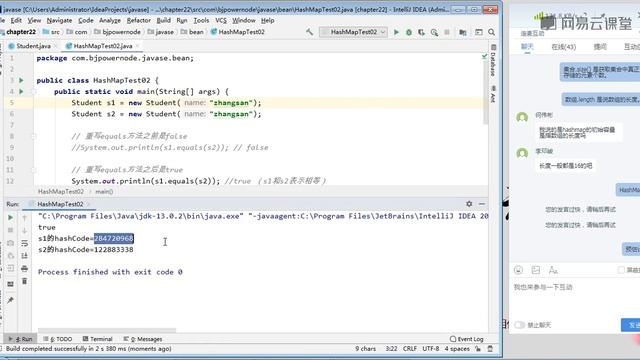640x360 pixels.
Task: Click the camera dump threads icon
Action: coord(11,243)
